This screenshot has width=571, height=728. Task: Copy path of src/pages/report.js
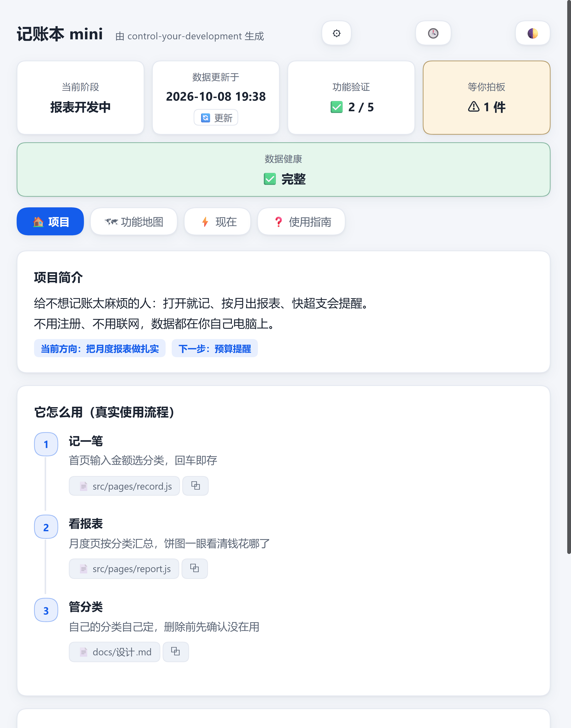pos(195,568)
